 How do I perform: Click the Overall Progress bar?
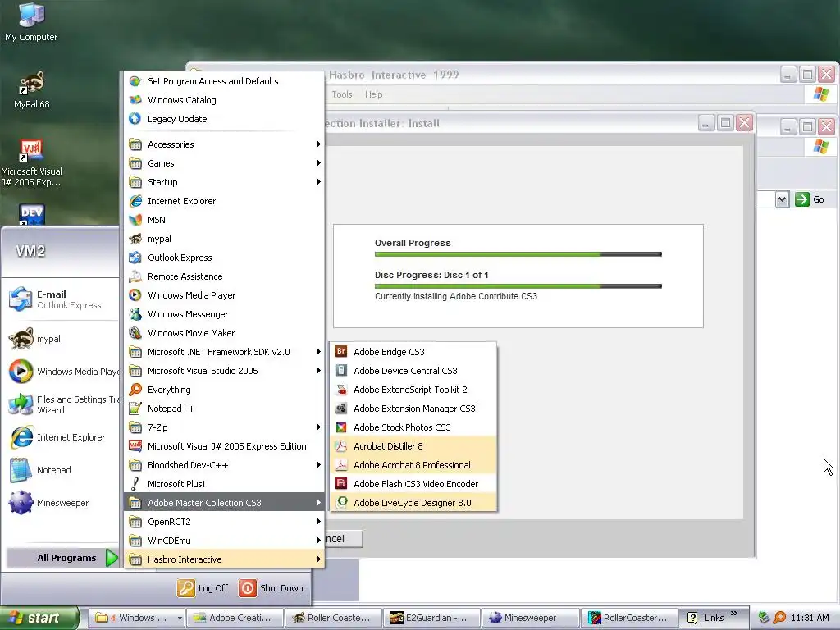[518, 254]
